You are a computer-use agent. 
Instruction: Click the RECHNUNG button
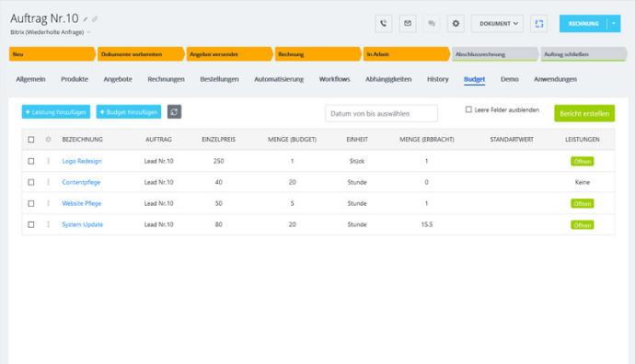click(x=583, y=24)
